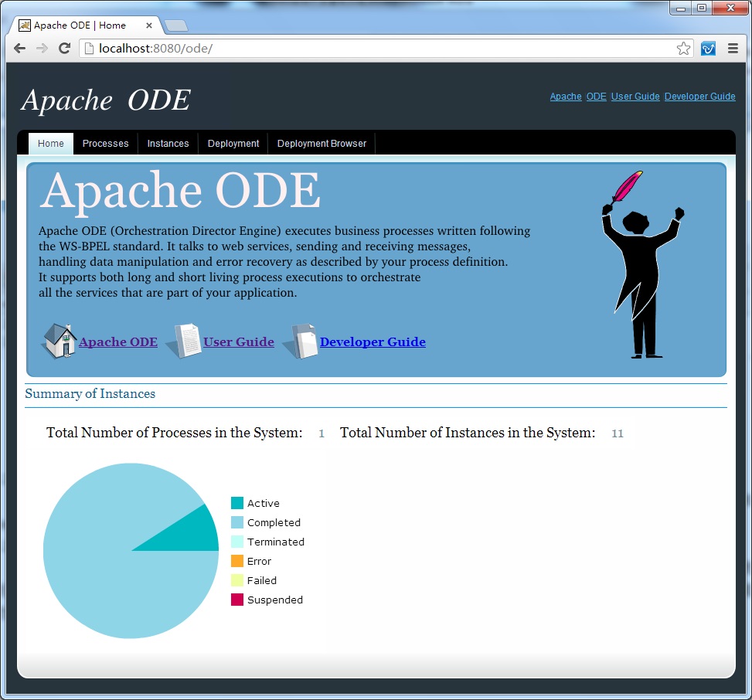Viewport: 752px width, 700px height.
Task: Reload the page with refresh icon
Action: (64, 49)
